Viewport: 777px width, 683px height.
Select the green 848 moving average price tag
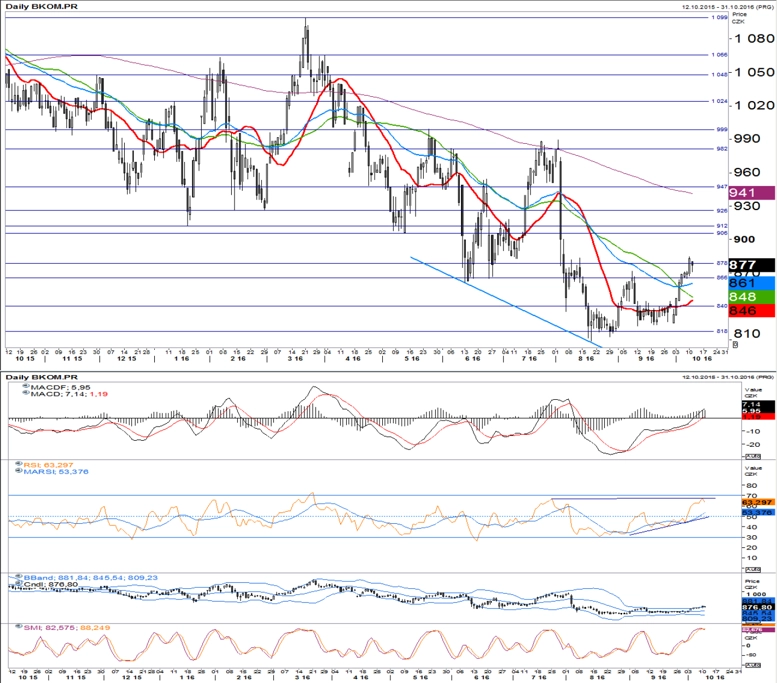(x=751, y=297)
